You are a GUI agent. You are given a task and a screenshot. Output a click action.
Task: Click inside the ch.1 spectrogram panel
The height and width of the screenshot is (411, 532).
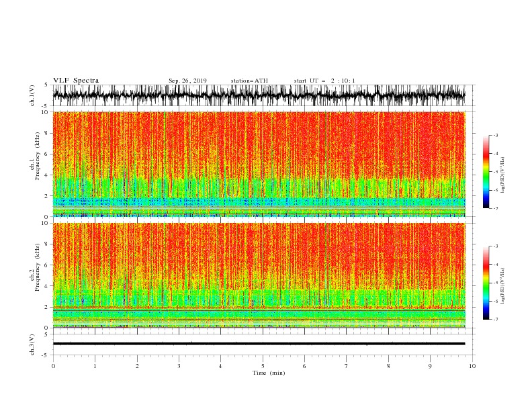[x=259, y=164]
